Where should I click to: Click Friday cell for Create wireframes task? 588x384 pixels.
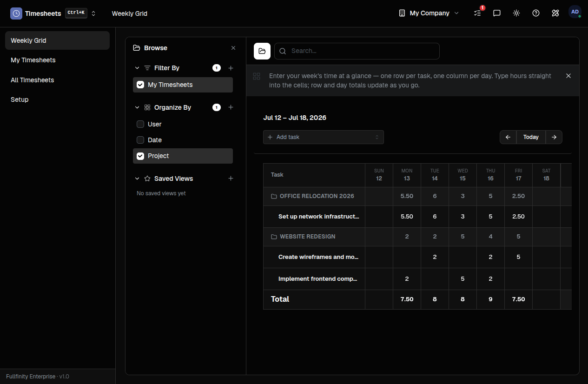[x=518, y=257]
